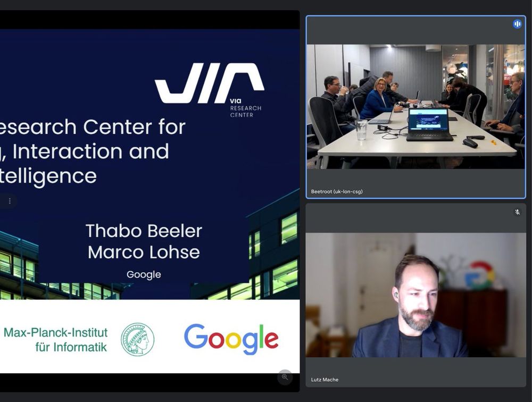Image resolution: width=532 pixels, height=402 pixels.
Task: Click the Google logo on the slide footer
Action: pos(231,339)
